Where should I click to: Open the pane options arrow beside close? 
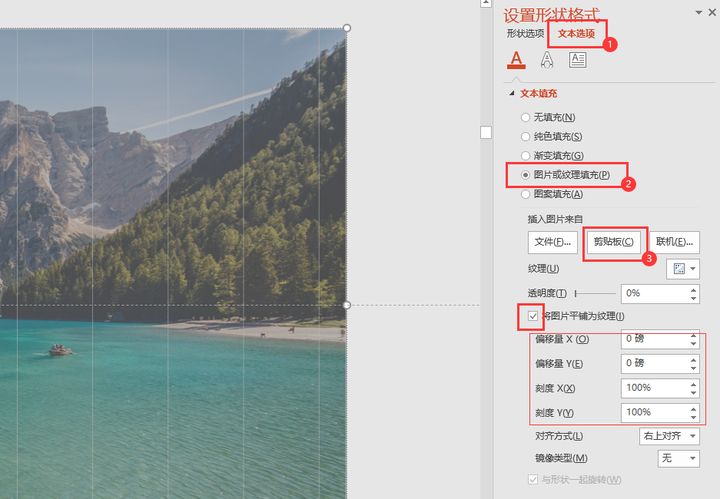(x=699, y=12)
